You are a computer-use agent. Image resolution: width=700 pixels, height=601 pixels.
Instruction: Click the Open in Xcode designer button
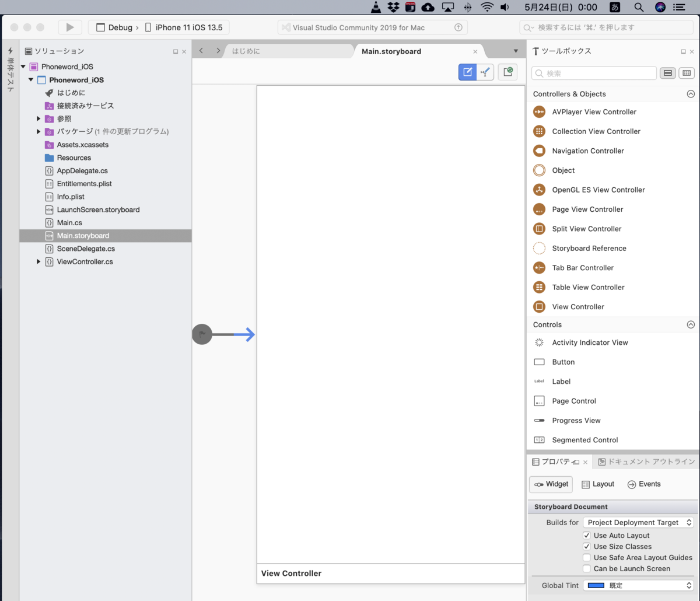[508, 72]
